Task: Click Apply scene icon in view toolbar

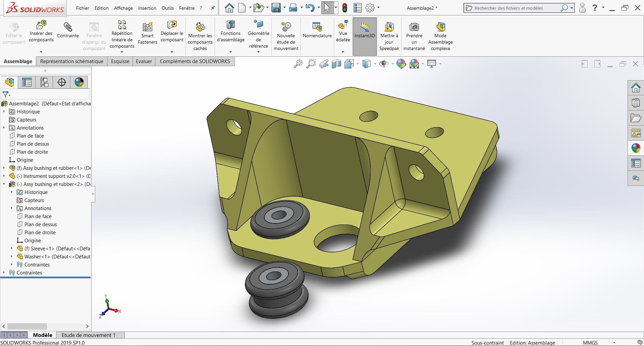Action: coord(415,64)
